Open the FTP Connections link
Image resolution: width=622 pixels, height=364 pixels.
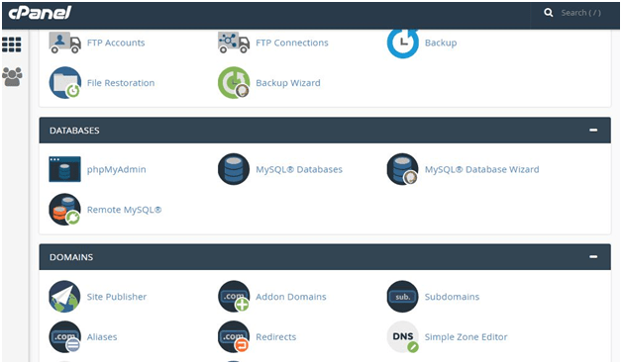pyautogui.click(x=292, y=43)
